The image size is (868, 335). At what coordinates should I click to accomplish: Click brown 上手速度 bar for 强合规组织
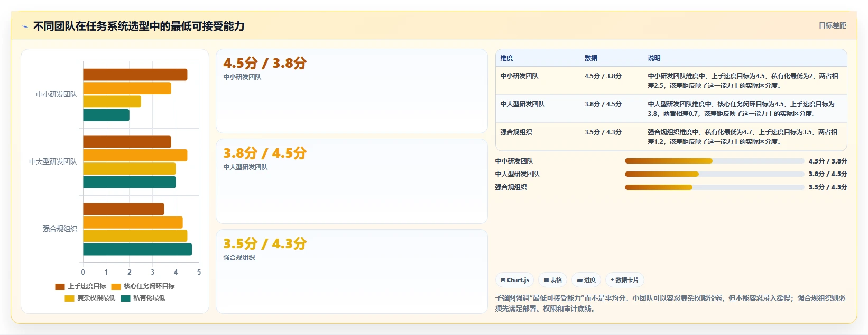124,209
